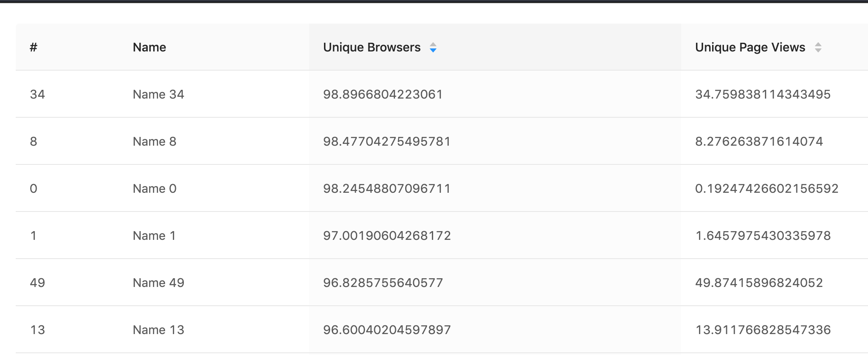This screenshot has width=868, height=355.
Task: Click the Name 0 label
Action: 155,188
